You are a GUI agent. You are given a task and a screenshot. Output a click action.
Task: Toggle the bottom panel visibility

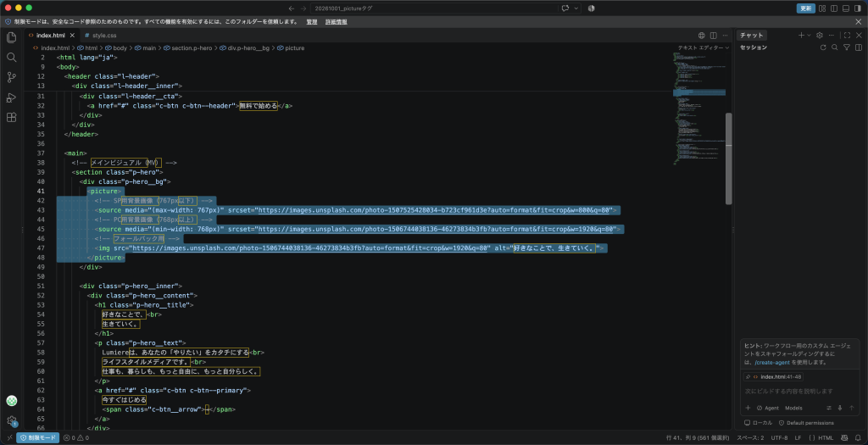click(845, 8)
